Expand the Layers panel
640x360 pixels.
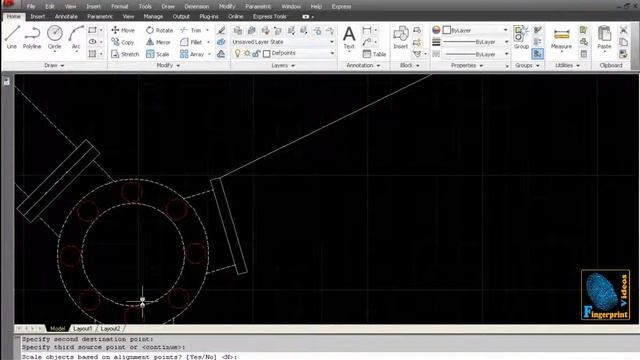click(x=283, y=65)
